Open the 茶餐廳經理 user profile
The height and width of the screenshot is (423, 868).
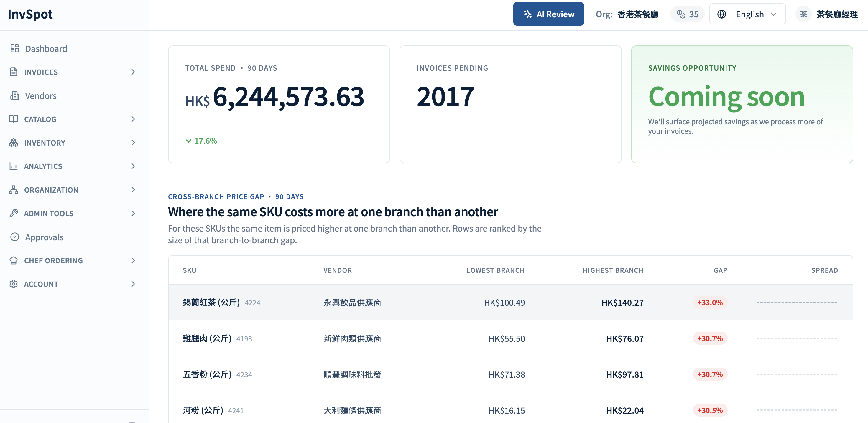pos(826,14)
